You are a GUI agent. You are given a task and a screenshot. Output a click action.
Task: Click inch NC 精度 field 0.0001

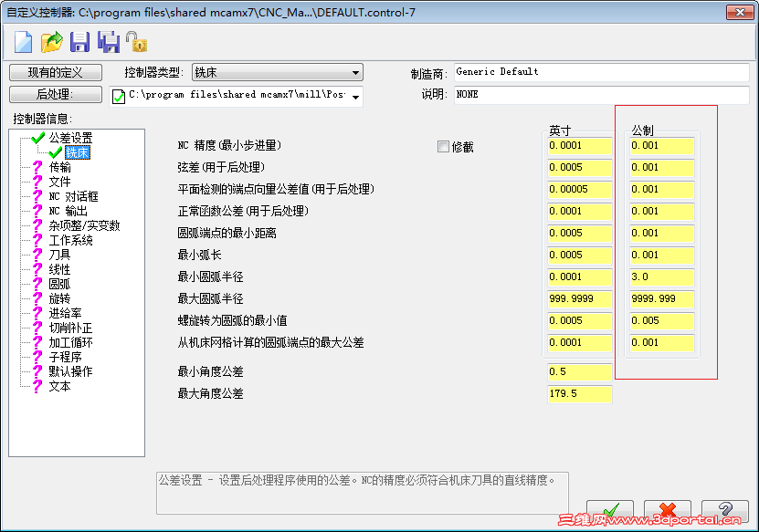[579, 146]
